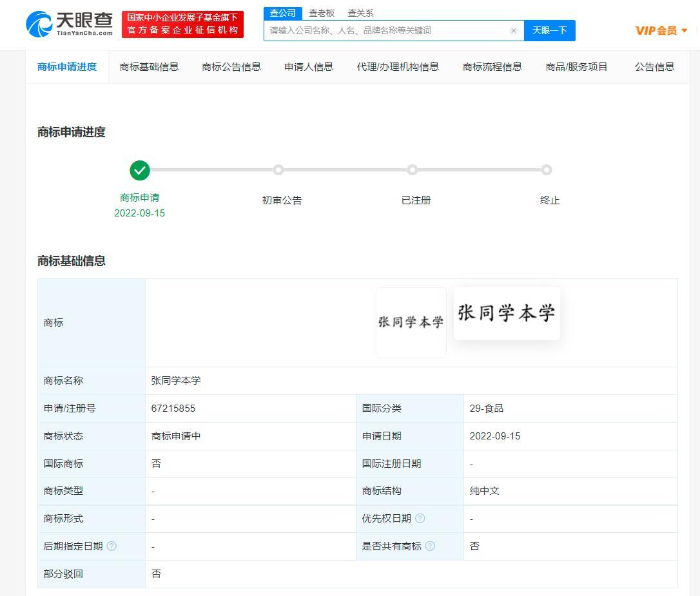Click the 终止 progress step circle
Screen dimensions: 700x596
pyautogui.click(x=547, y=170)
